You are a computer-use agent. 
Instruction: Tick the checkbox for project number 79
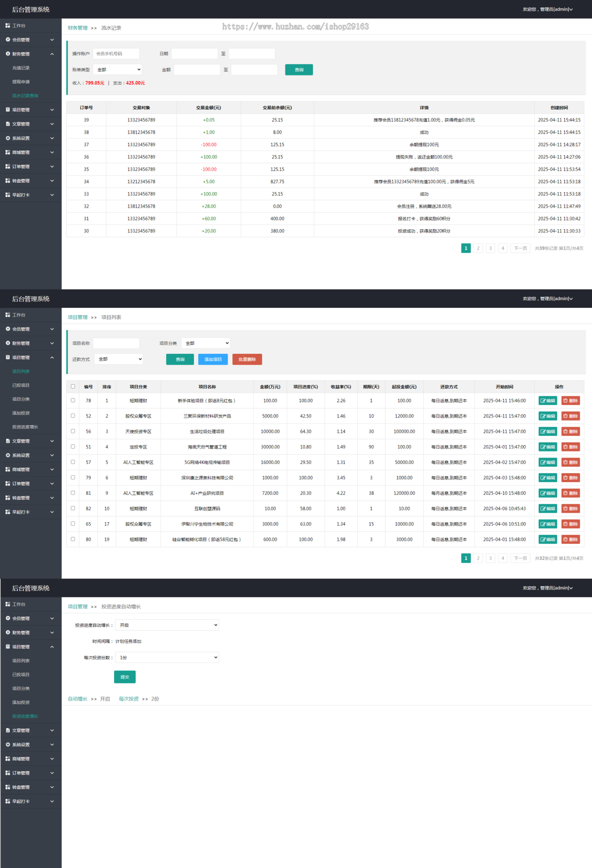[73, 477]
